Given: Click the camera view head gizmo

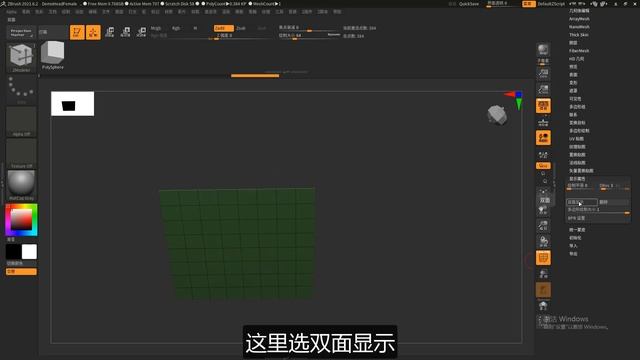Looking at the screenshot, I should (x=497, y=115).
